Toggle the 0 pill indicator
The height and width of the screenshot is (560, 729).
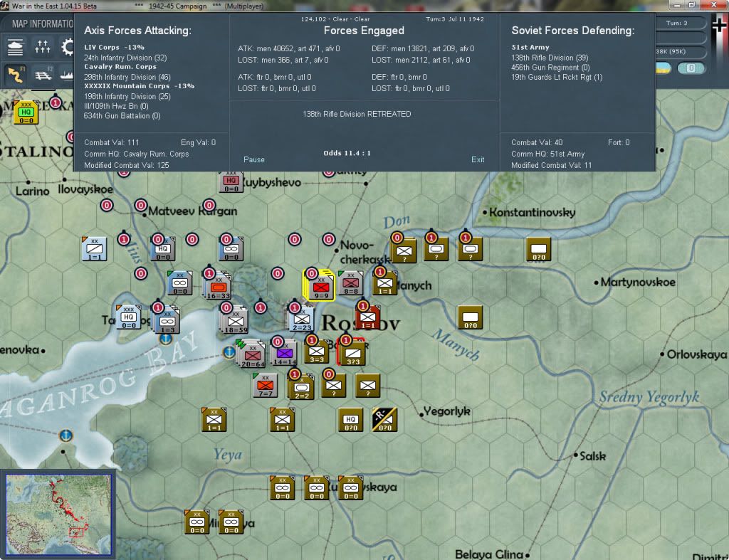point(691,68)
